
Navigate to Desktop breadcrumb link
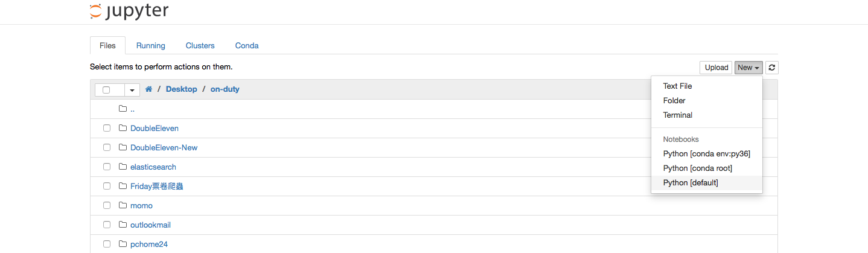click(181, 89)
